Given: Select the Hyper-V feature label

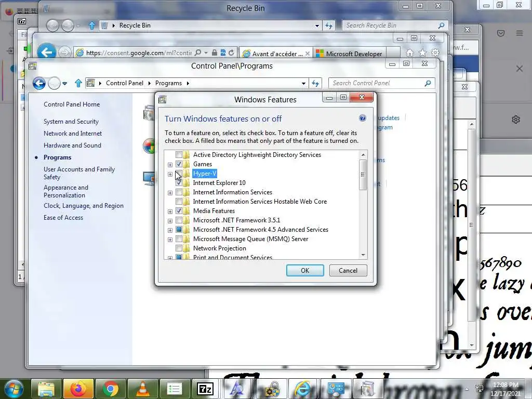Looking at the screenshot, I should pyautogui.click(x=205, y=174).
